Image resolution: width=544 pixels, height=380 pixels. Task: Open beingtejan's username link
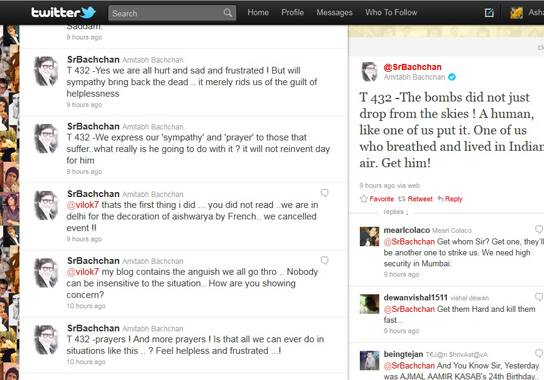click(x=403, y=354)
